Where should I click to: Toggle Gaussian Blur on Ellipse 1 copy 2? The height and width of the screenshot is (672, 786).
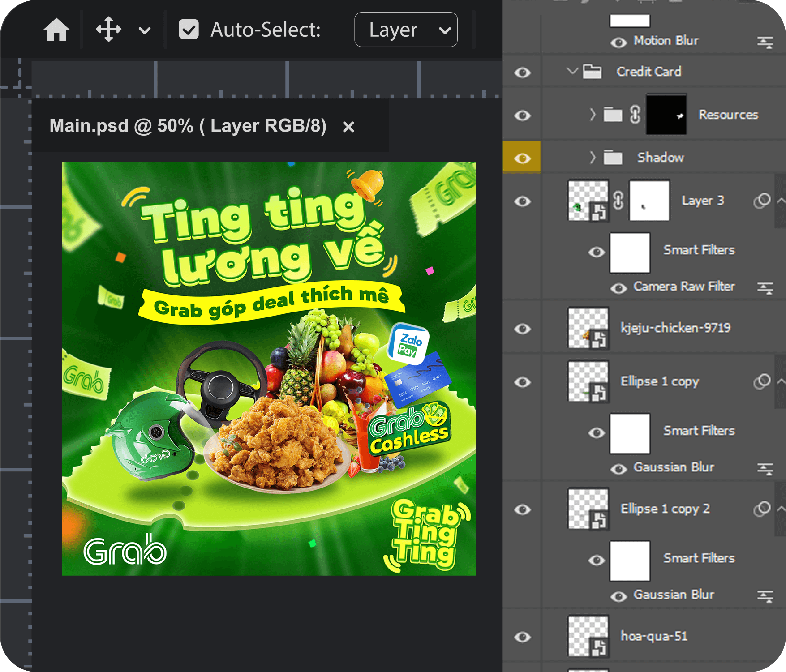618,596
